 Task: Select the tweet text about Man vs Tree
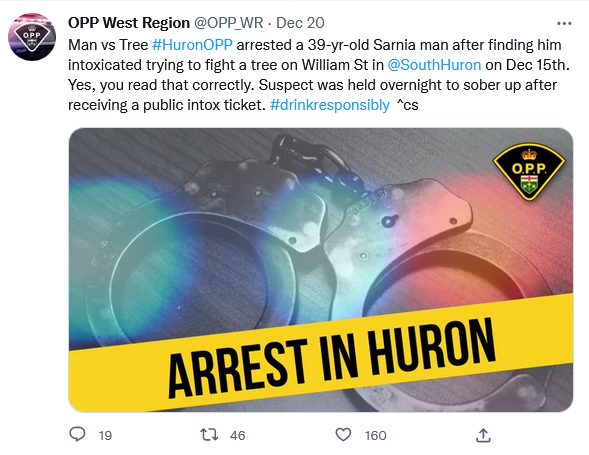point(319,75)
